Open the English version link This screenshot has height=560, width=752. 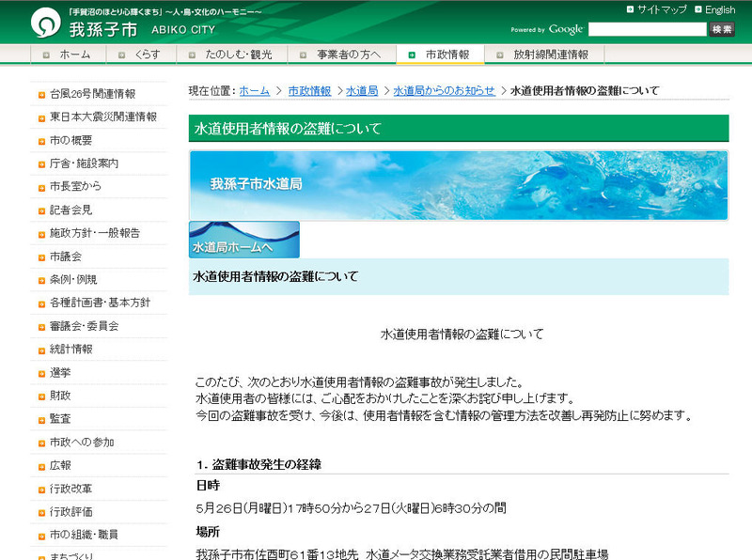pyautogui.click(x=719, y=8)
